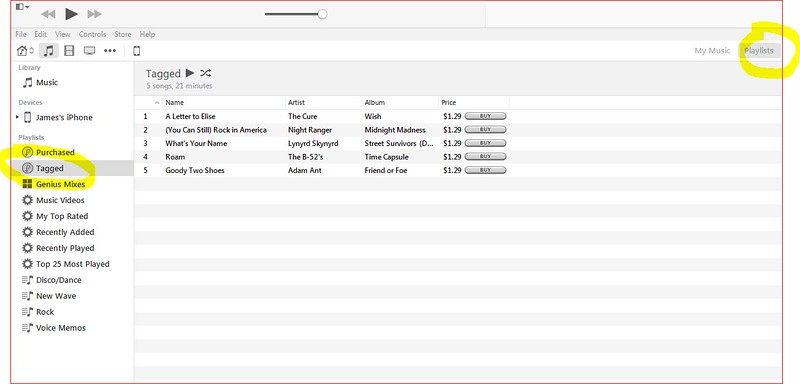Click the volume slider knob
The width and height of the screenshot is (800, 384).
[322, 14]
